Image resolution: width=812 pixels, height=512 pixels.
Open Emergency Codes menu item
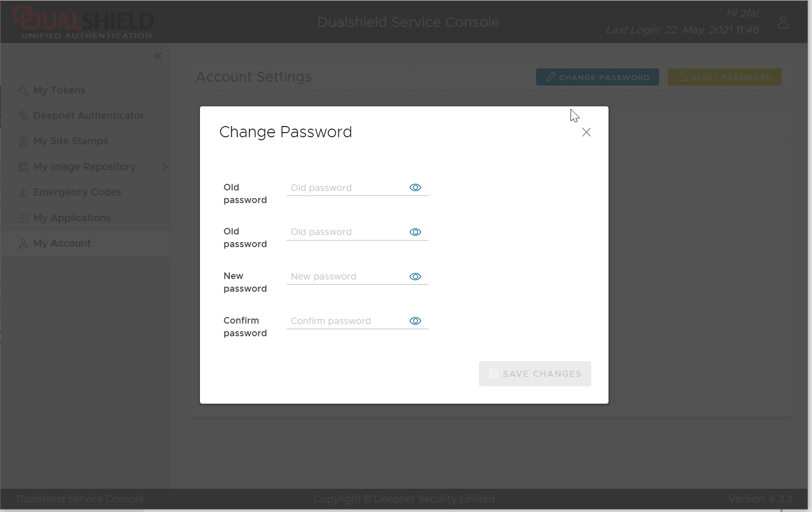click(77, 192)
